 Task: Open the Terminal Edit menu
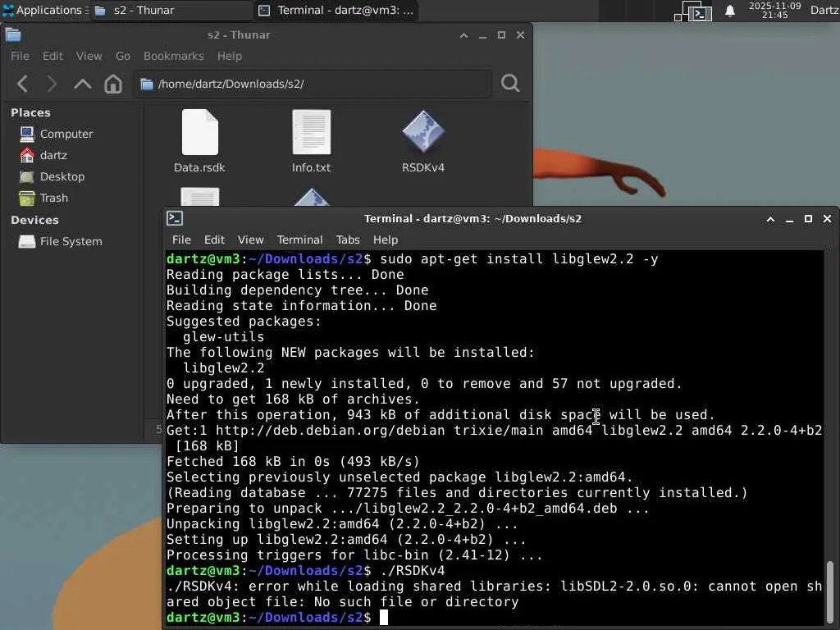[x=214, y=240]
